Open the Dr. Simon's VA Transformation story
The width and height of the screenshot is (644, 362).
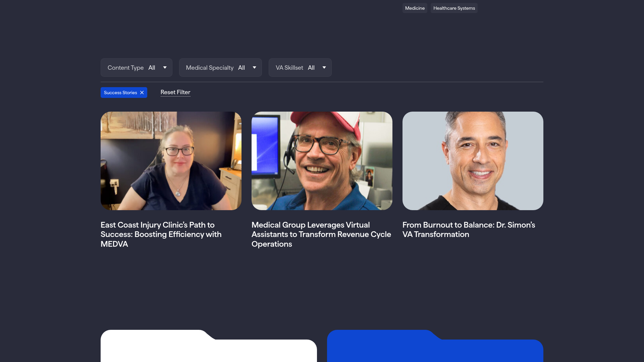[469, 230]
